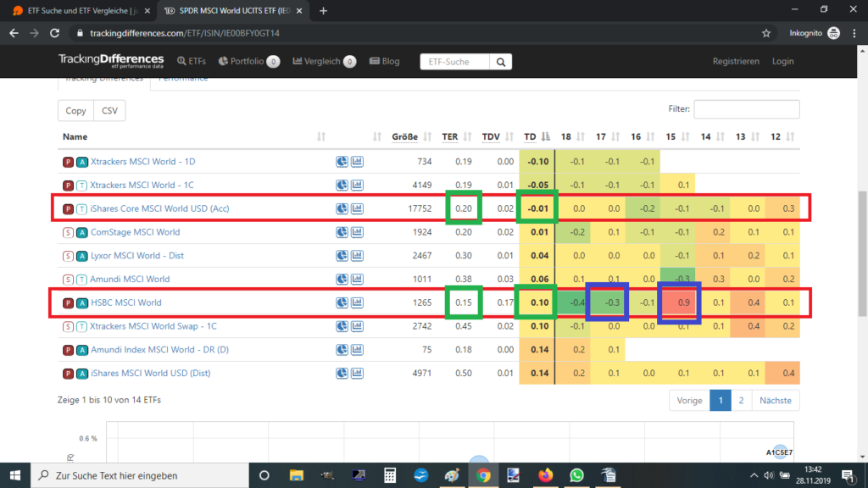This screenshot has width=868, height=488.
Task: Click the page 1 pagination button
Action: (721, 400)
